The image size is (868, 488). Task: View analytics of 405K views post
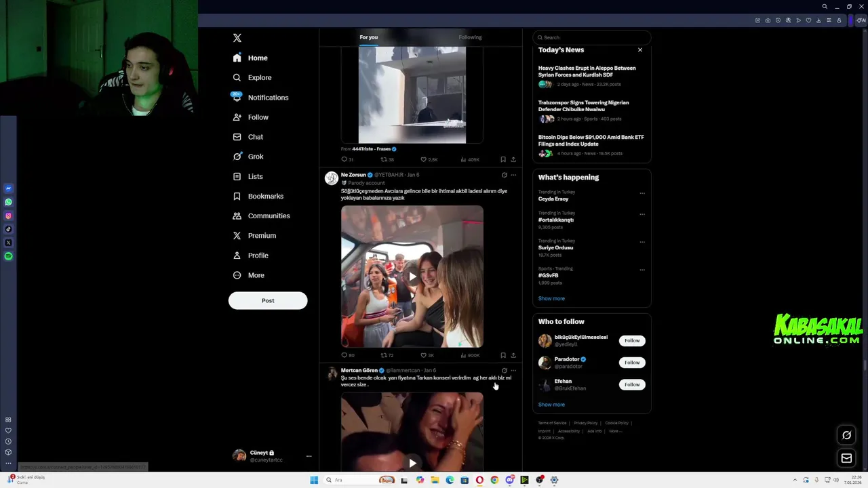[469, 160]
